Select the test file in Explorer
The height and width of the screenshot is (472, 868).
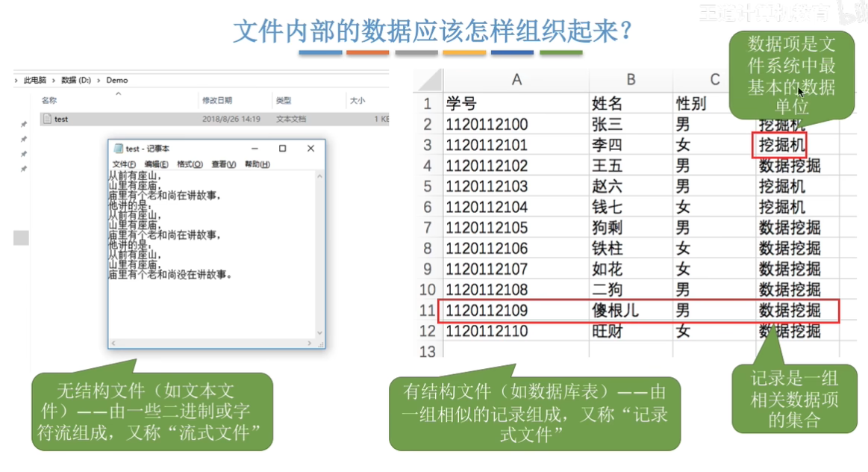point(215,119)
